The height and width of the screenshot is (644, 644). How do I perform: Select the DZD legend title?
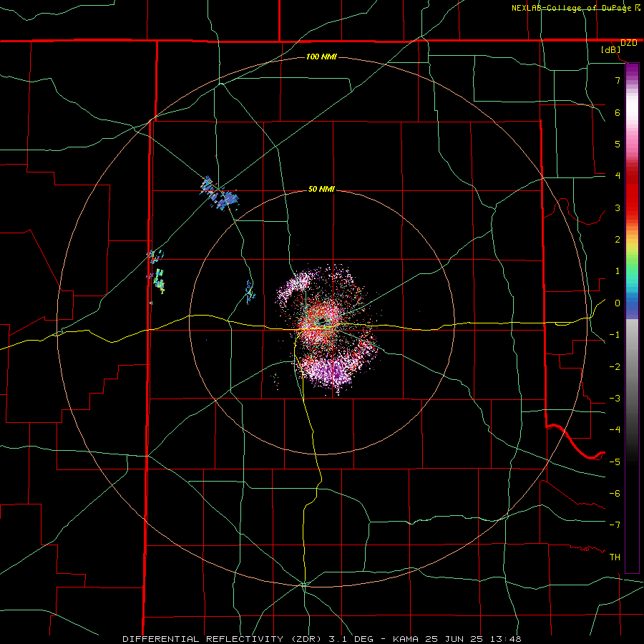628,43
